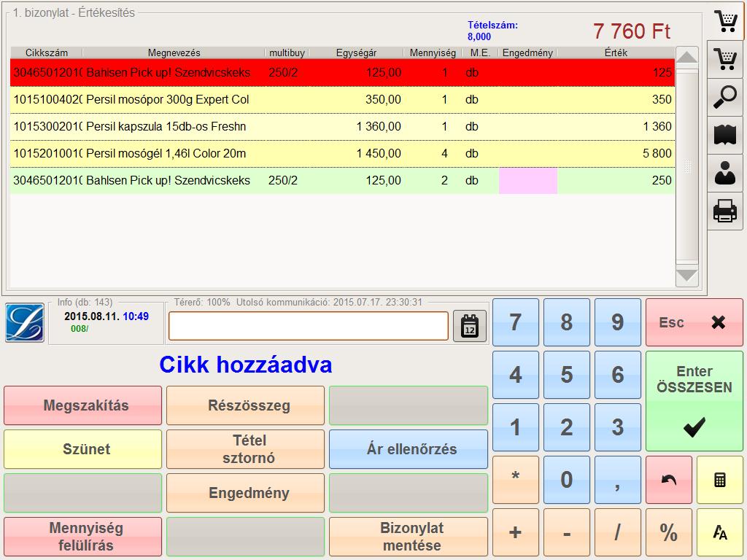The image size is (747, 560).
Task: Click the Esc cancel button
Action: coord(694,322)
